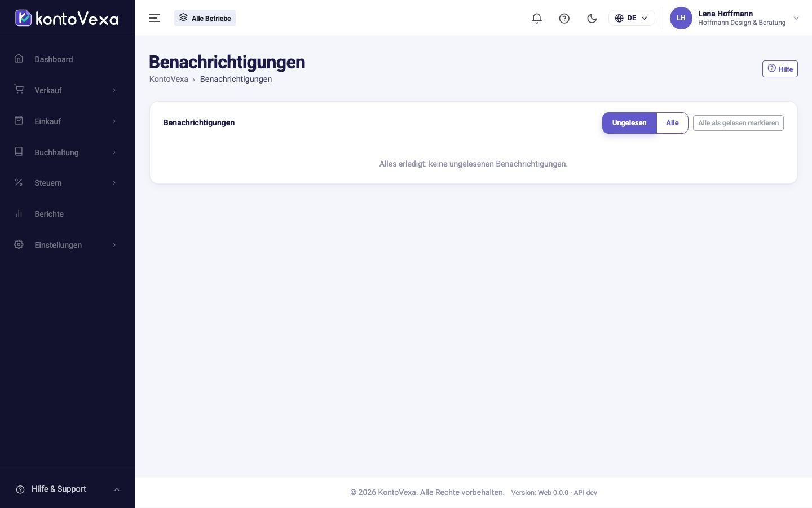Click the Hilfe button on the page

[x=780, y=69]
